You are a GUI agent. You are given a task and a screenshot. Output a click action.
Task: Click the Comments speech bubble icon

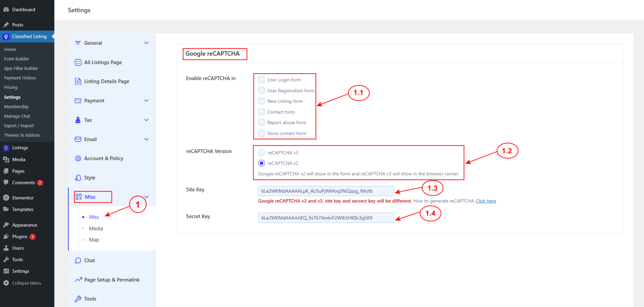(6, 183)
